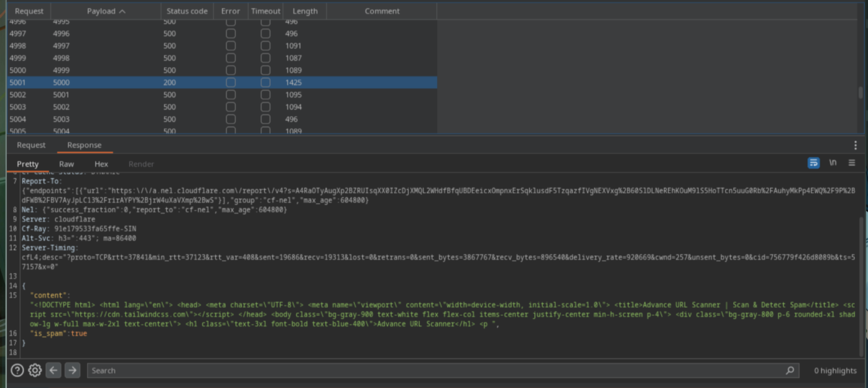Open search settings gear icon

click(35, 370)
